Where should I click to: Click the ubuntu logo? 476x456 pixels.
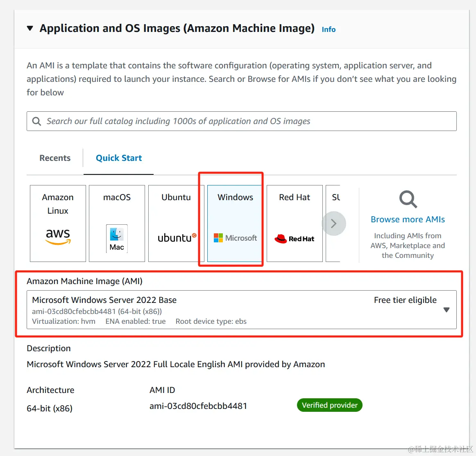[177, 238]
